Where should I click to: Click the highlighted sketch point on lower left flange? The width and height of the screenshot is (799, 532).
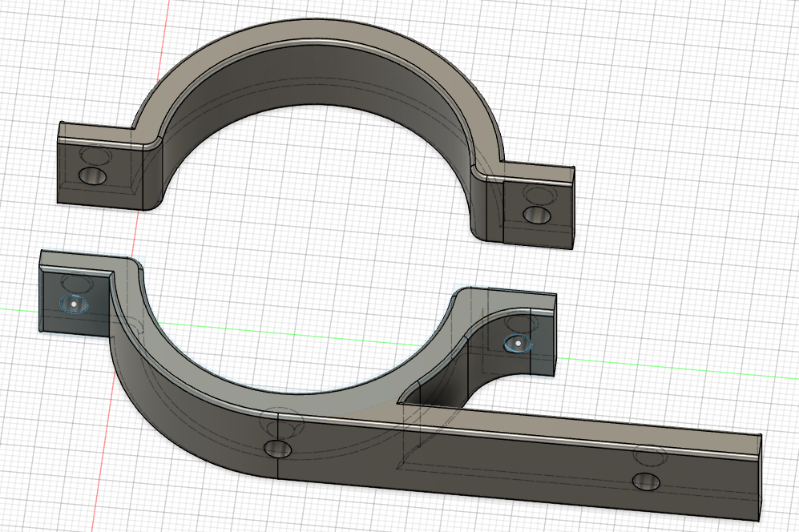[x=74, y=304]
